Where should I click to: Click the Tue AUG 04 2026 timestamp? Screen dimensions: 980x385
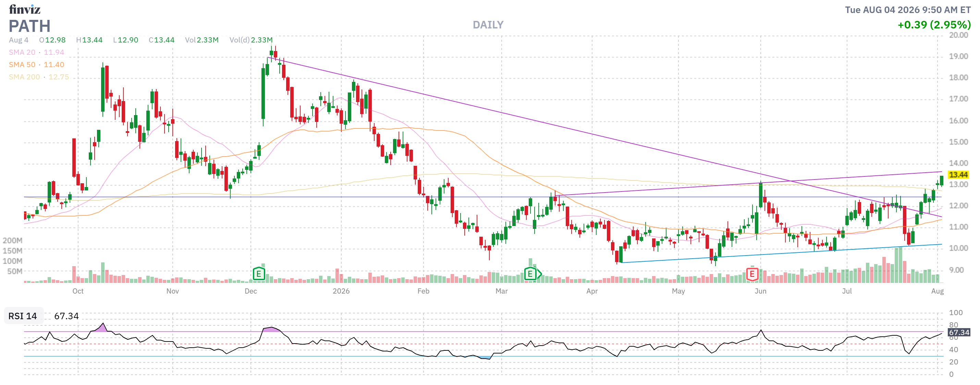[x=908, y=10]
